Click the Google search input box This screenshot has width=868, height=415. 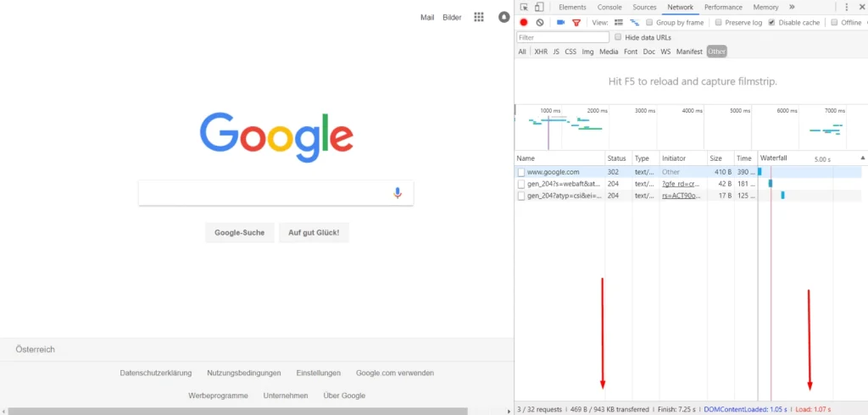tap(275, 193)
